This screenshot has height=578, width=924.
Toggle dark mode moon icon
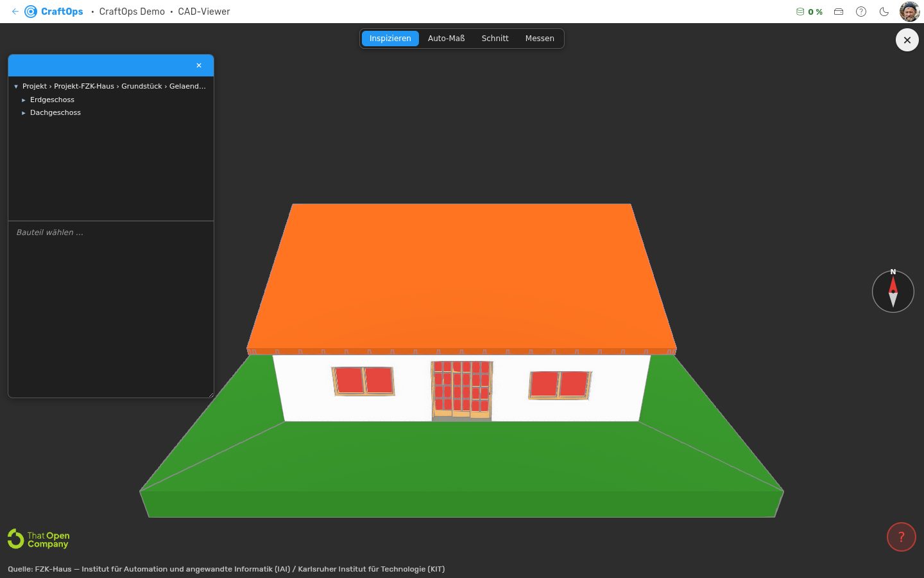(884, 12)
